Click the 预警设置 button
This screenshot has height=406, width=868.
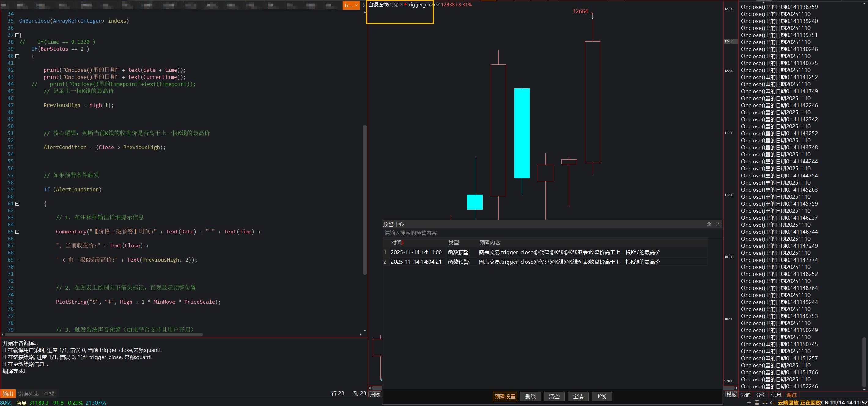point(505,397)
